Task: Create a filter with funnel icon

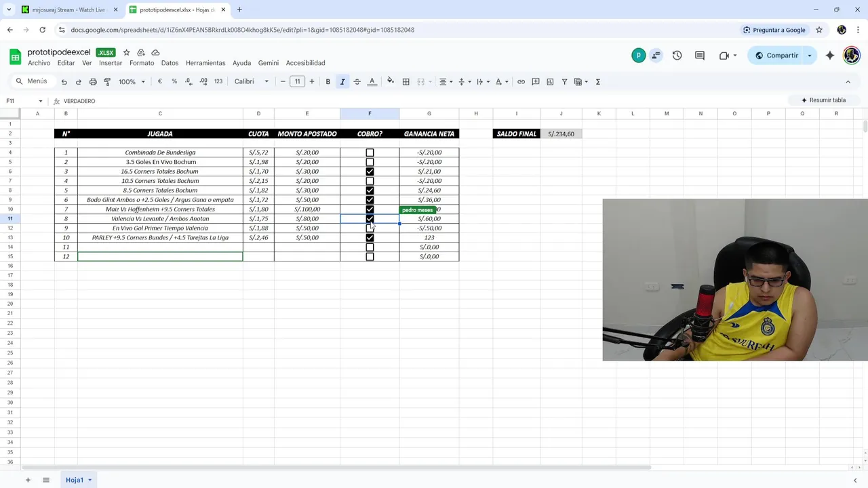Action: [564, 81]
